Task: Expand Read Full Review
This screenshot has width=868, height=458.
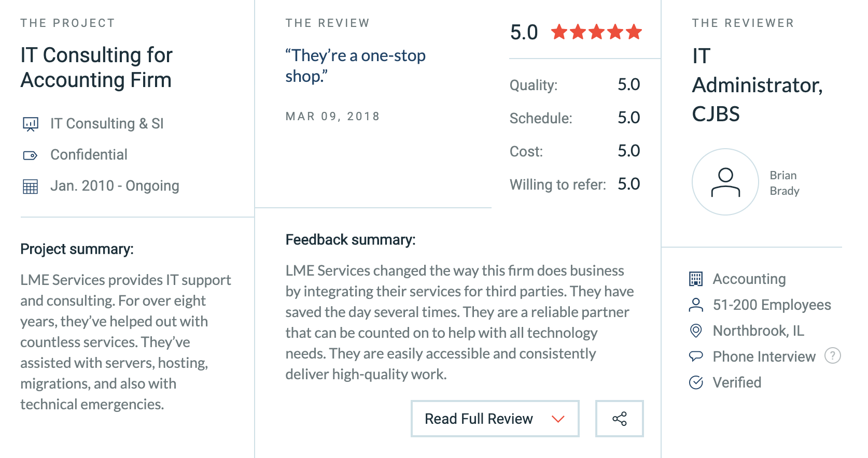Action: [x=495, y=419]
